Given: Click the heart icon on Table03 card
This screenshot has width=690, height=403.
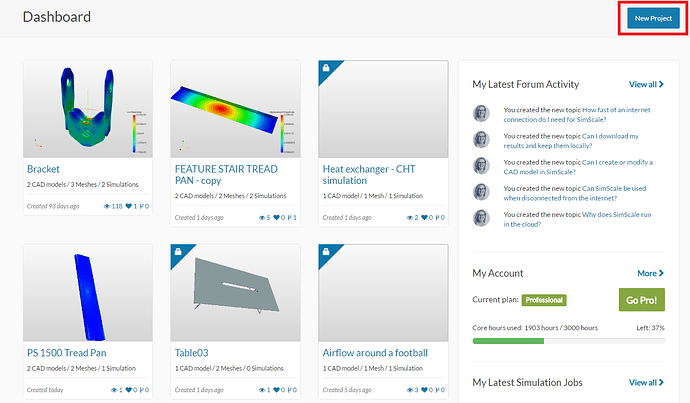Looking at the screenshot, I should click(276, 390).
